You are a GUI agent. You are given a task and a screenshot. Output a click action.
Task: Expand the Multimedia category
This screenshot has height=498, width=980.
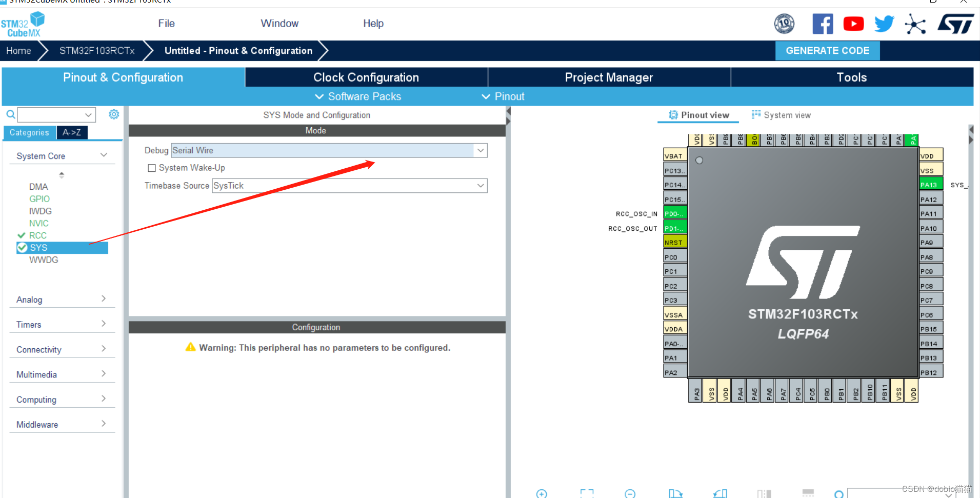[104, 373]
